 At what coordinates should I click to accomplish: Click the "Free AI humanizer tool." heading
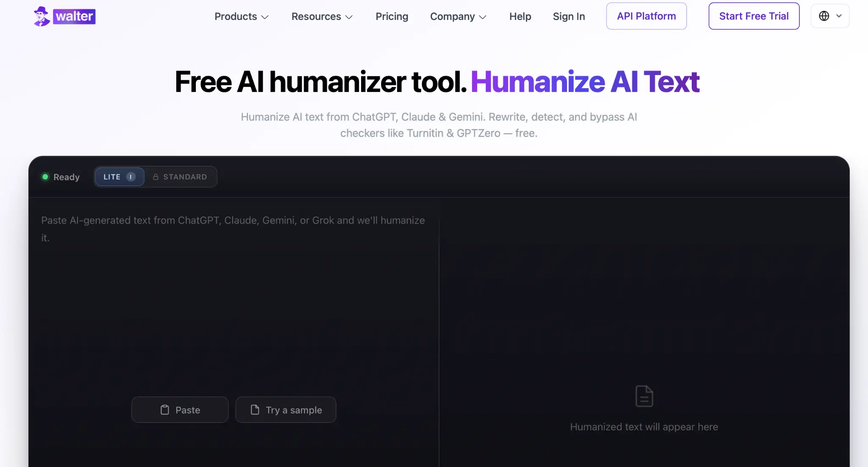[320, 82]
